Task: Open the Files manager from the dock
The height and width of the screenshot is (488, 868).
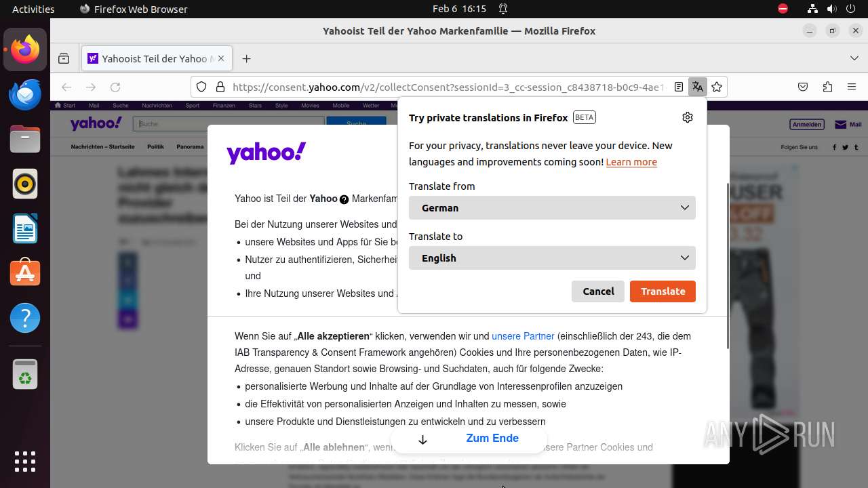Action: [25, 139]
